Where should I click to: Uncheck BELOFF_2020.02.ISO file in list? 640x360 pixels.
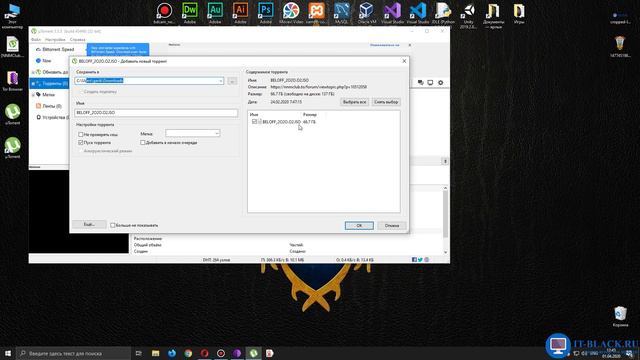click(x=254, y=122)
